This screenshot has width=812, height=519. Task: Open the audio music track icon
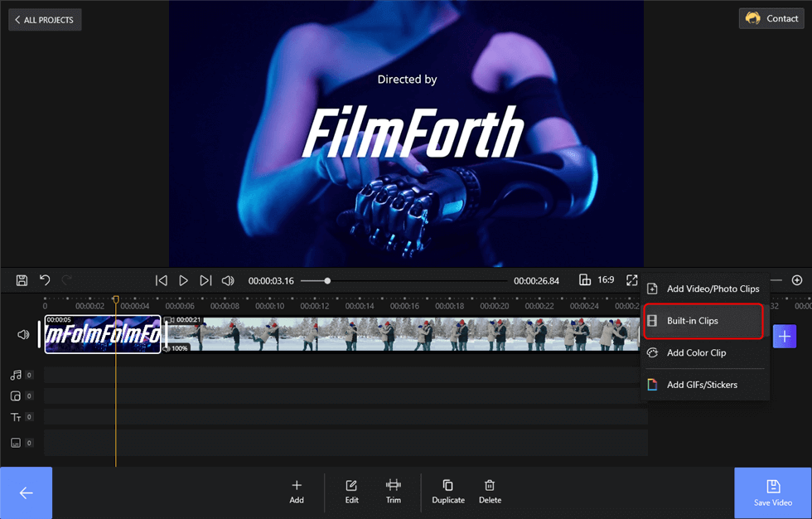click(16, 375)
